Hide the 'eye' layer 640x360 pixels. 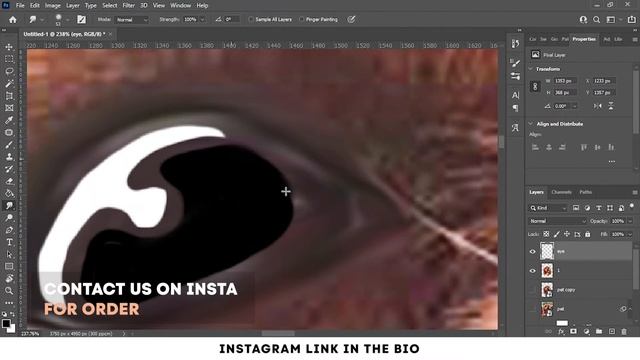click(532, 251)
